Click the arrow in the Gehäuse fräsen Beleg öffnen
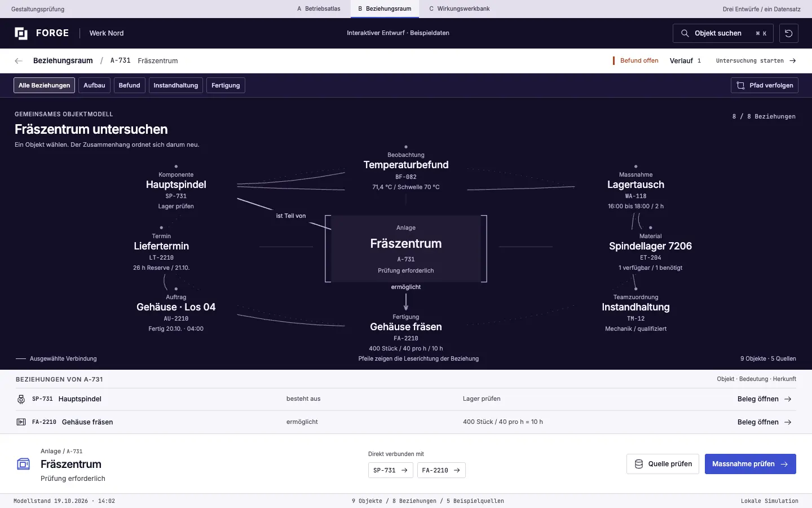 click(x=788, y=422)
